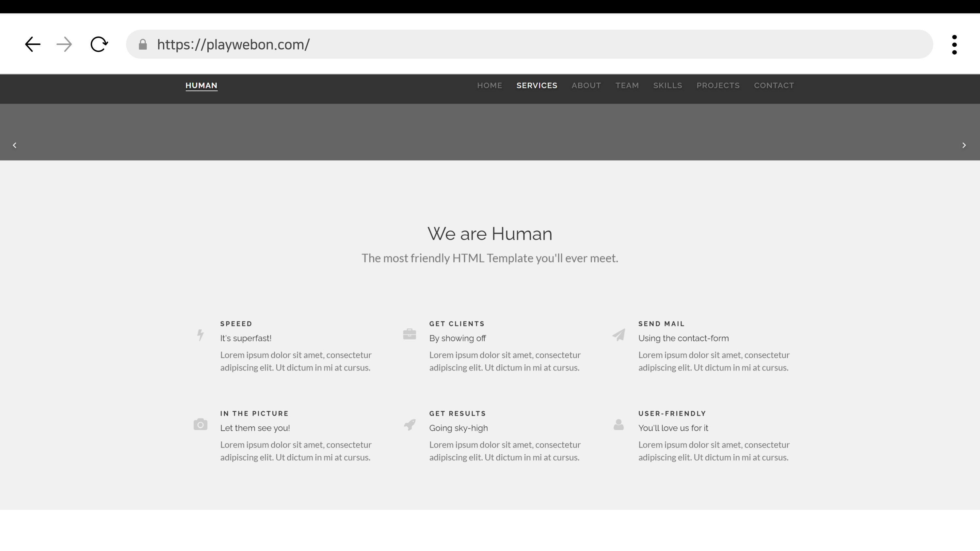This screenshot has height=551, width=980.
Task: Advance slider with right chevron
Action: [x=964, y=145]
